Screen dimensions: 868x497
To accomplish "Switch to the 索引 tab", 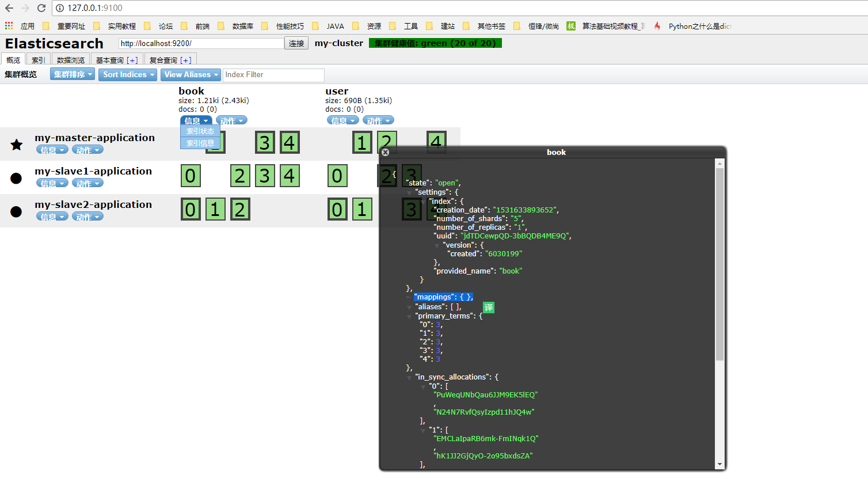I will pyautogui.click(x=39, y=60).
